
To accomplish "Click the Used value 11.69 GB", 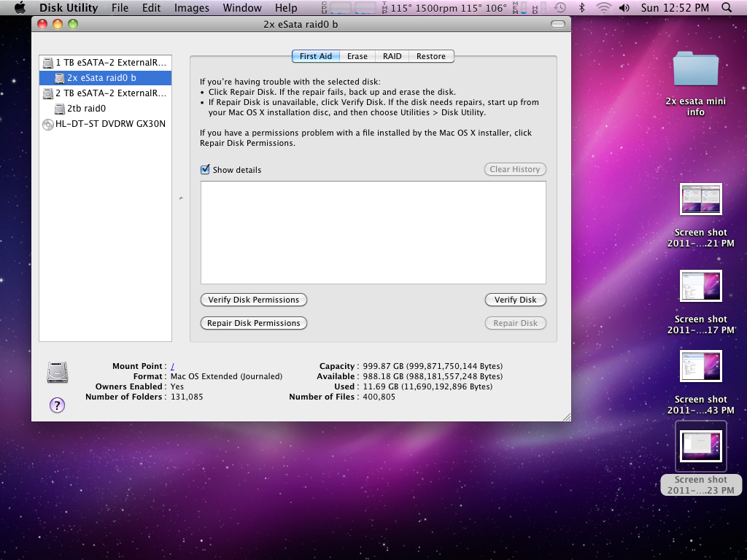I will tap(427, 386).
